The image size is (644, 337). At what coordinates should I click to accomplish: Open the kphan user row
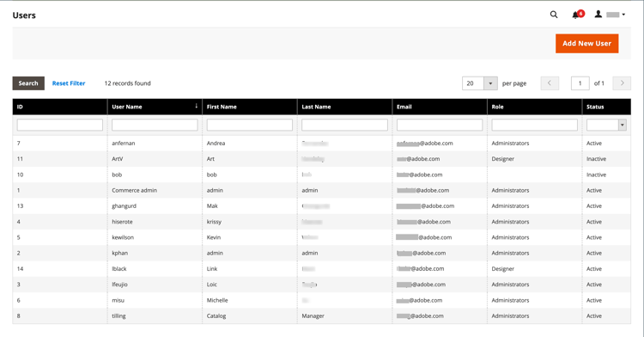point(322,253)
